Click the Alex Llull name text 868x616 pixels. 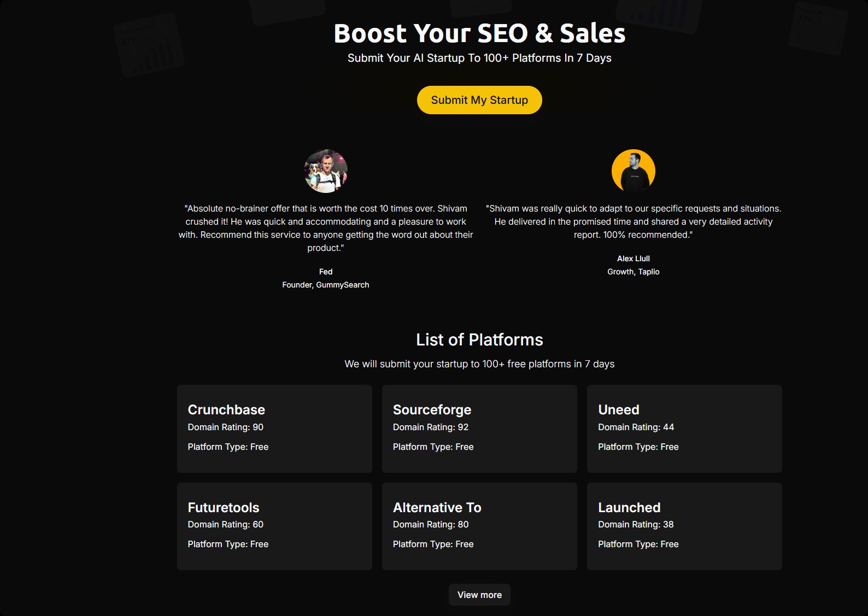(633, 259)
